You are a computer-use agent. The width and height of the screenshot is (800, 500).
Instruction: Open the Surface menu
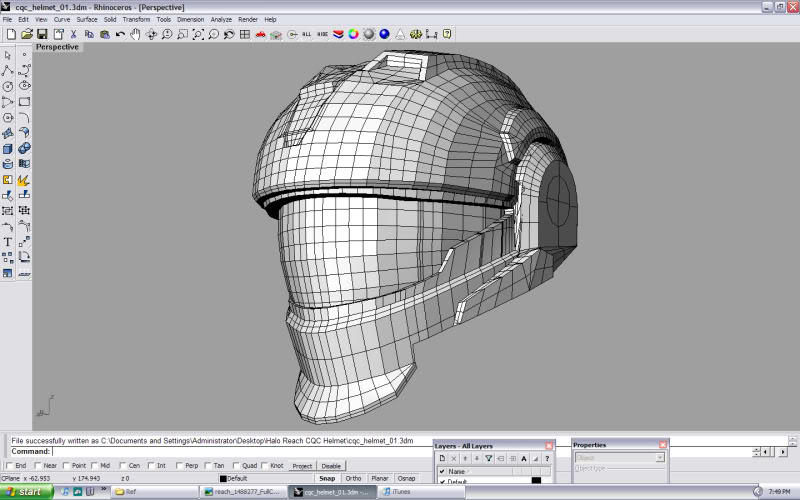(x=87, y=19)
